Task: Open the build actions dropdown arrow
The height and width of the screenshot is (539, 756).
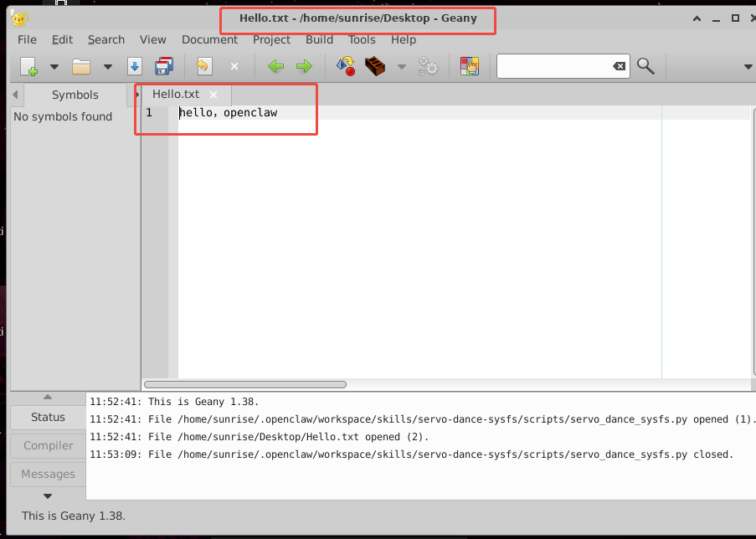Action: 402,66
